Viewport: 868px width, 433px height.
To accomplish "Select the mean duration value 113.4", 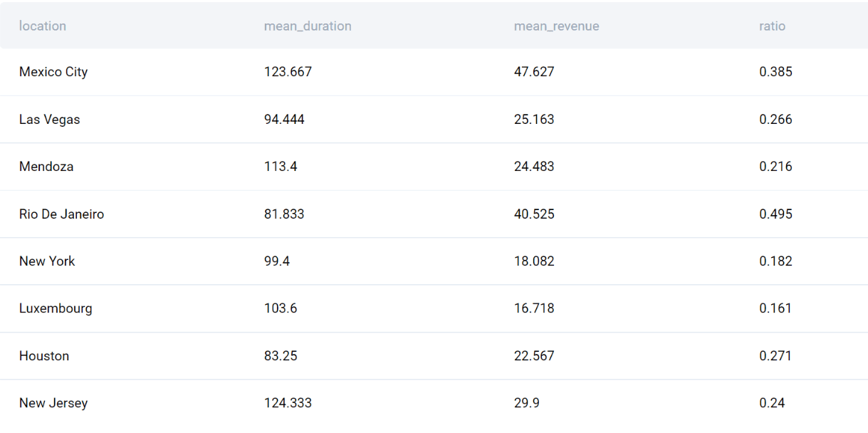I will [281, 167].
